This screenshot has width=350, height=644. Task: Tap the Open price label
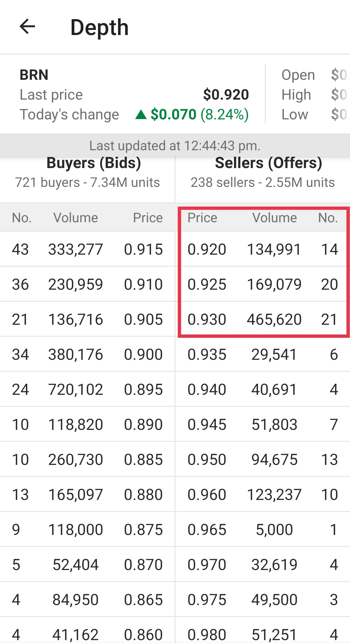(298, 75)
